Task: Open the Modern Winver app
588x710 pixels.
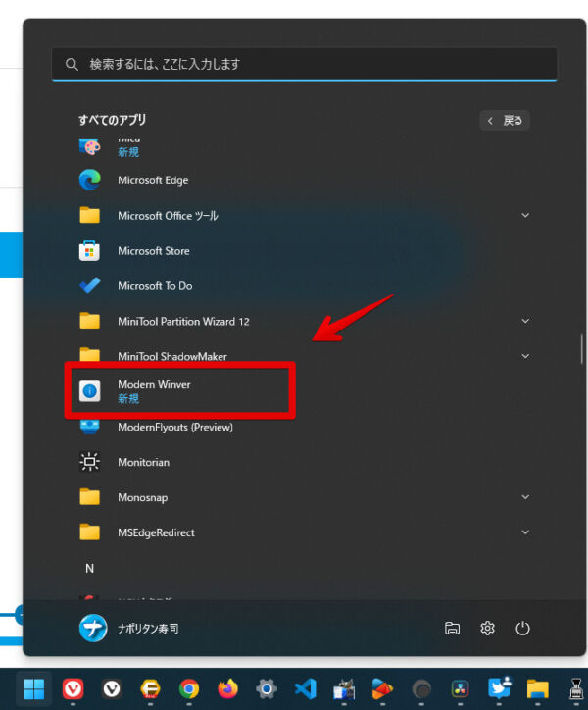Action: (x=179, y=390)
